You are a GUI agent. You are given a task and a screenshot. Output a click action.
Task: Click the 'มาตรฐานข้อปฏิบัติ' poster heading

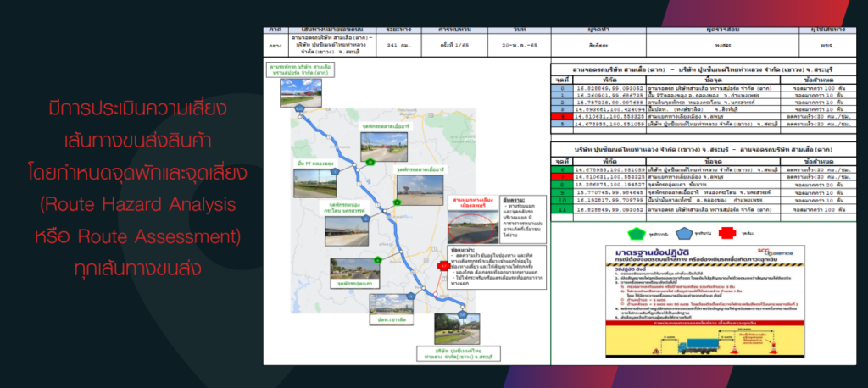(x=650, y=252)
